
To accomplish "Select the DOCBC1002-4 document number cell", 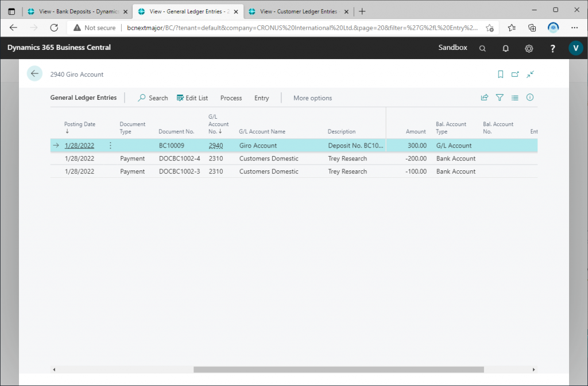I will (x=180, y=158).
